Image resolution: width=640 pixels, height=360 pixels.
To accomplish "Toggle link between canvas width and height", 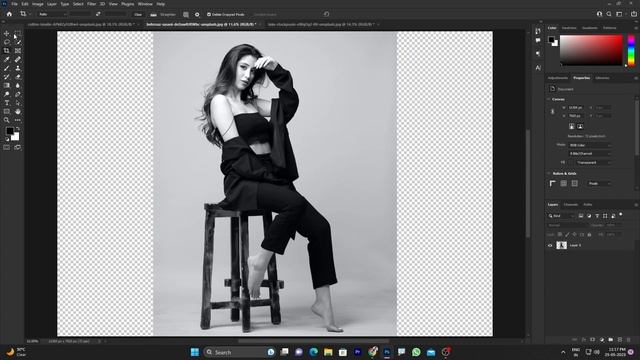I will click(x=553, y=111).
